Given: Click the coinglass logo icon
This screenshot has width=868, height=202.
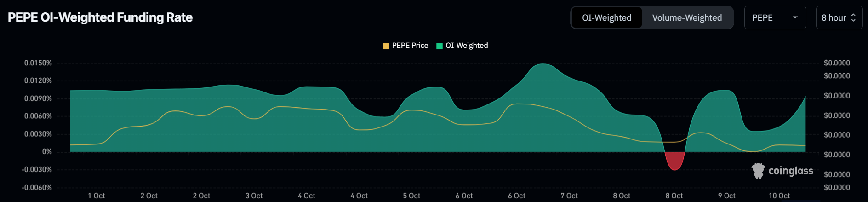Looking at the screenshot, I should point(758,171).
